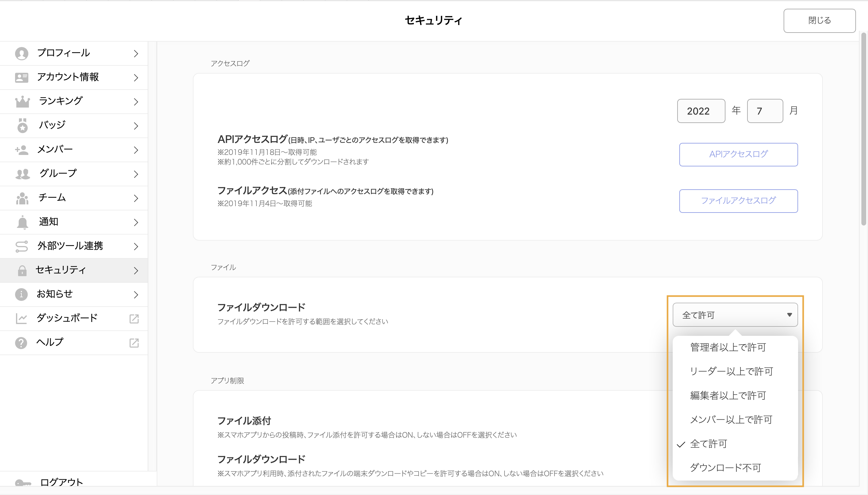Click the logout key icon
This screenshot has height=495, width=868.
[x=23, y=483]
